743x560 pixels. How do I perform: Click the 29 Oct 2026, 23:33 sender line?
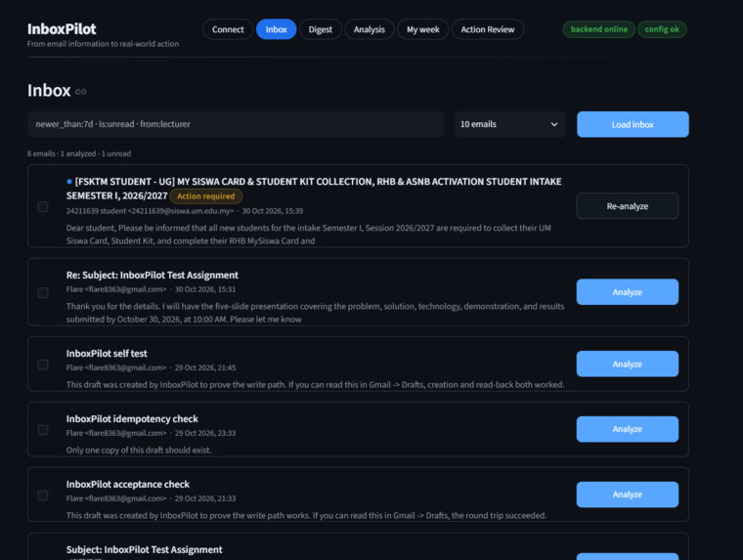click(151, 433)
